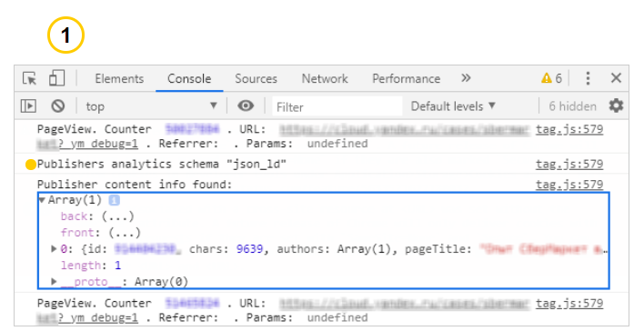The height and width of the screenshot is (331, 644).
Task: Show the console sidebar panel icon
Action: pos(28,106)
